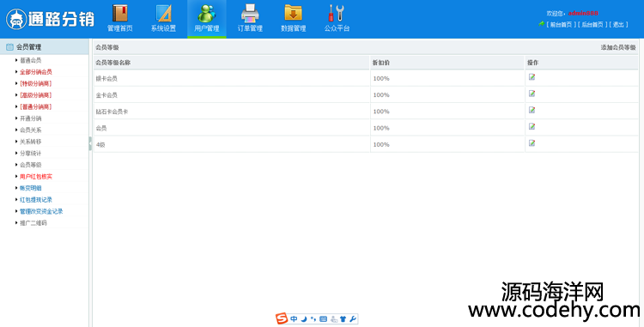
Task: Collapse the left sidebar handle
Action: pyautogui.click(x=90, y=143)
